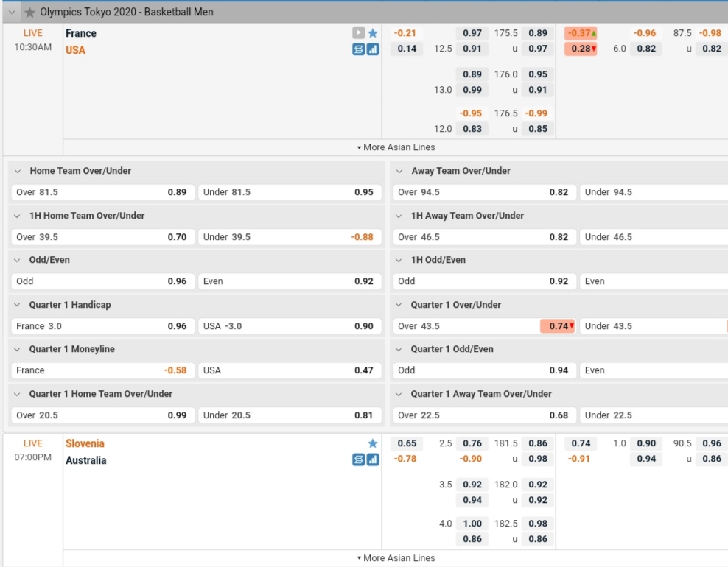Bet Over 94.5 away team at 0.82
The height and width of the screenshot is (567, 728).
click(484, 192)
